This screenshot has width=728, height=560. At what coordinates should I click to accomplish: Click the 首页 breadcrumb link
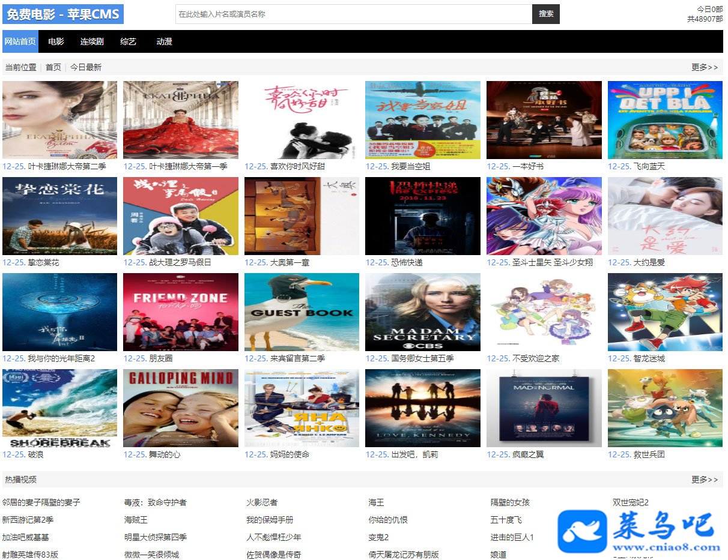pyautogui.click(x=53, y=67)
